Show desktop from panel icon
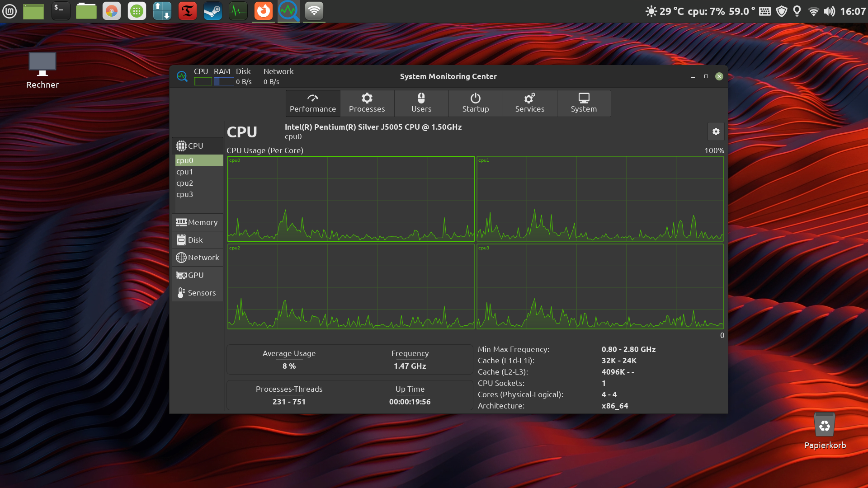This screenshot has height=488, width=868. [x=33, y=11]
